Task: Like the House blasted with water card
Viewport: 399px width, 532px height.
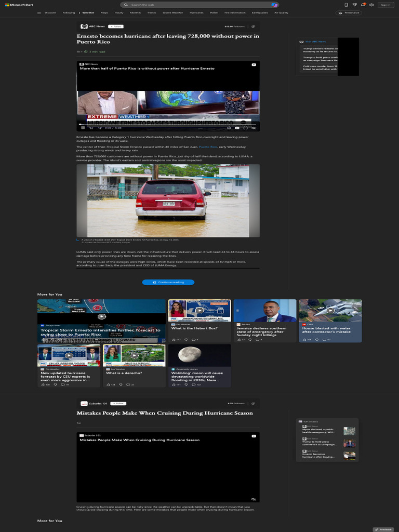Action: [304, 340]
